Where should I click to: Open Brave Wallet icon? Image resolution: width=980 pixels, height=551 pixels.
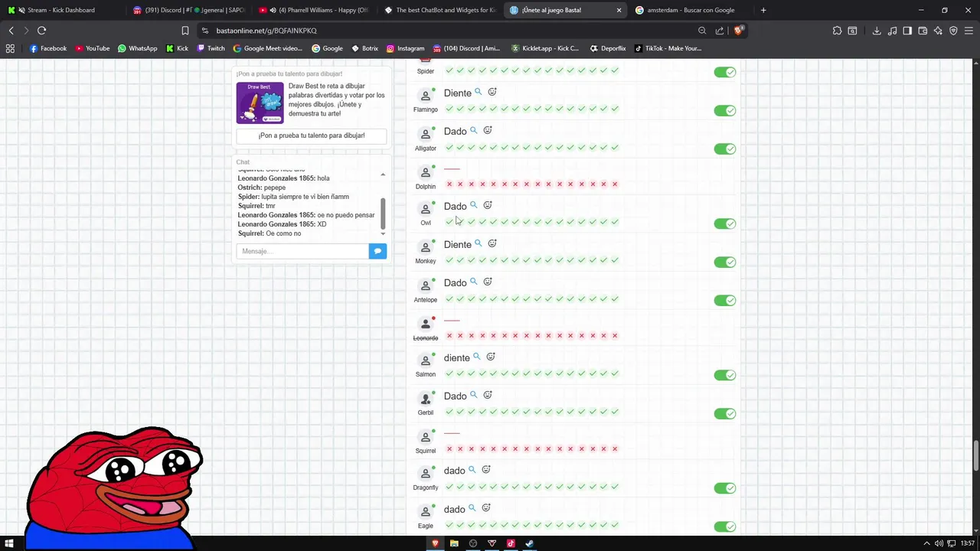pos(923,31)
